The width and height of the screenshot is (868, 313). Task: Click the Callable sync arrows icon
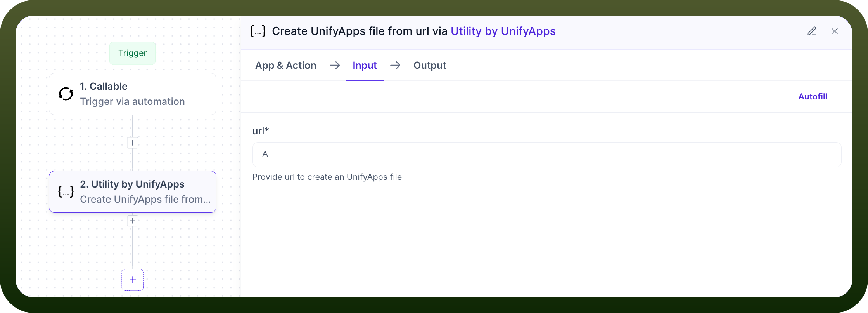[66, 94]
